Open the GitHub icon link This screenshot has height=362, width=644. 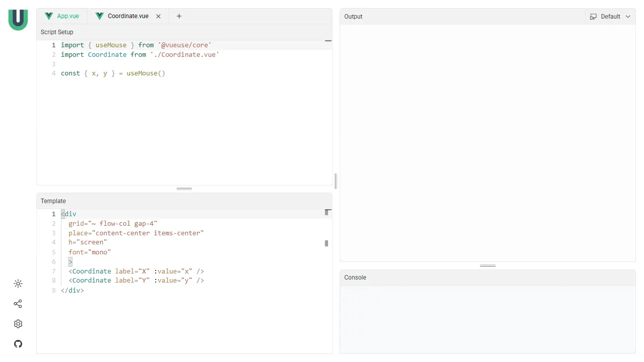click(18, 344)
